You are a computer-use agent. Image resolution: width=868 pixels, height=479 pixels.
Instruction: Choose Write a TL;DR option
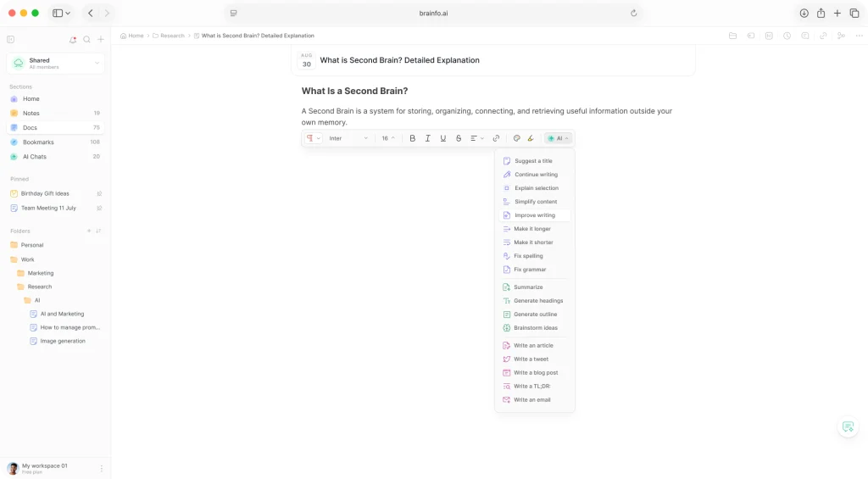pos(534,387)
